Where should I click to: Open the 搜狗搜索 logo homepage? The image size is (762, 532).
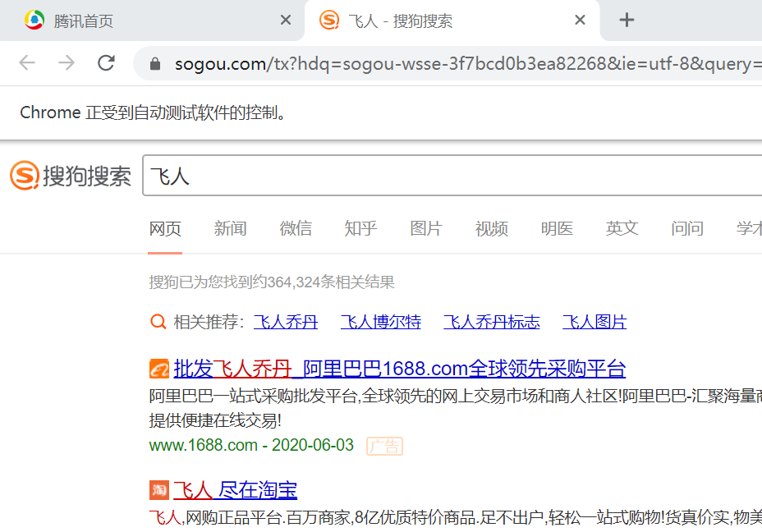(x=71, y=176)
